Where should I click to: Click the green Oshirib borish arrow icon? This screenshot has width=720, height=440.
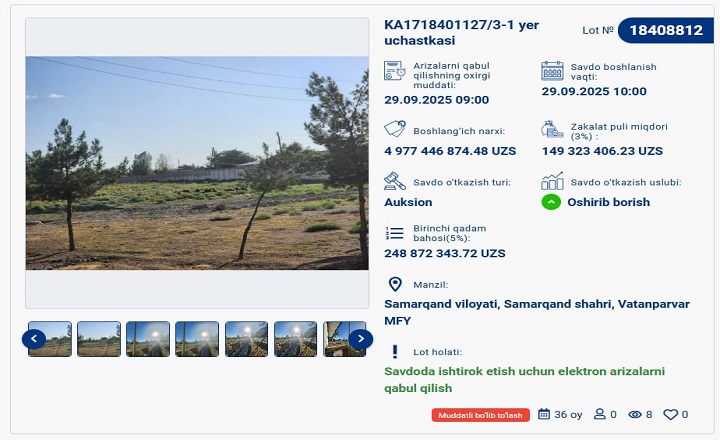pyautogui.click(x=551, y=202)
